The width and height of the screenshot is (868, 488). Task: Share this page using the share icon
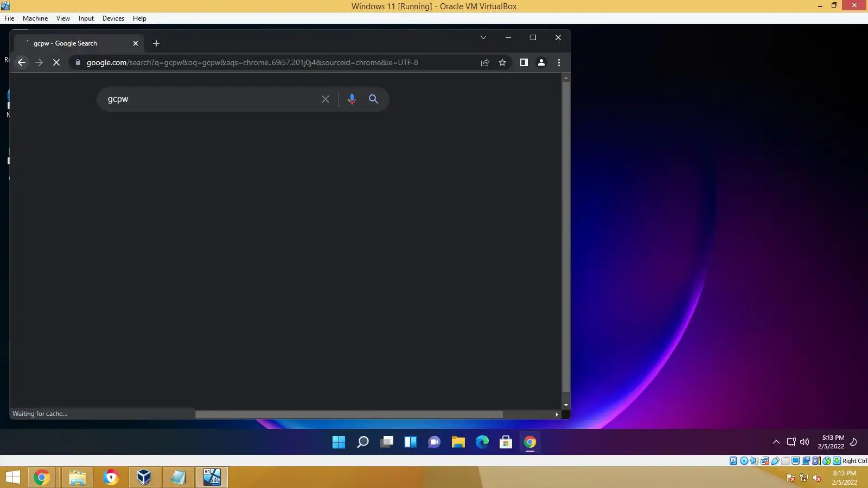485,62
